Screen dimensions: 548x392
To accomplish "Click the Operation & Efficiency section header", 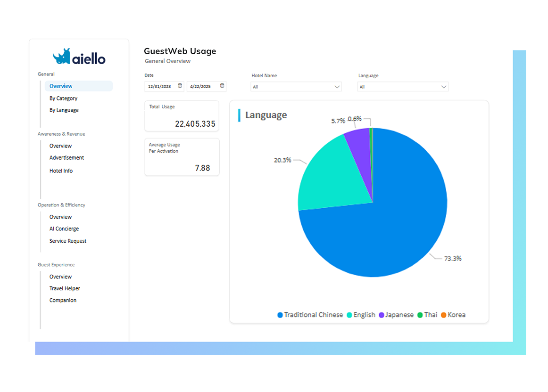I will coord(61,205).
